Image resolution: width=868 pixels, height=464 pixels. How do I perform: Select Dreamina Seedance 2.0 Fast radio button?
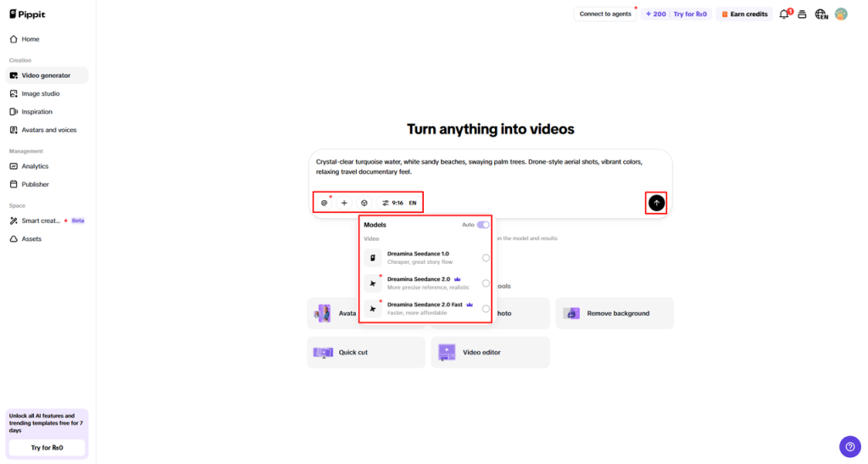pos(486,309)
